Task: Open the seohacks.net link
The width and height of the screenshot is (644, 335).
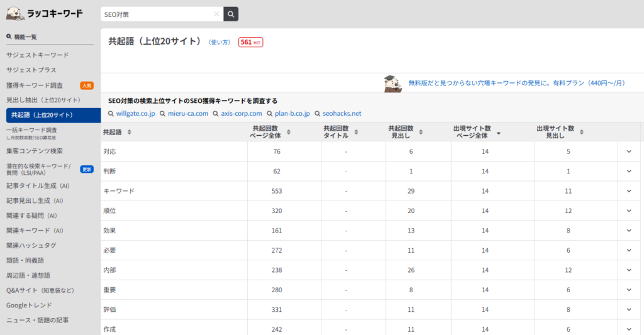Action: (342, 114)
